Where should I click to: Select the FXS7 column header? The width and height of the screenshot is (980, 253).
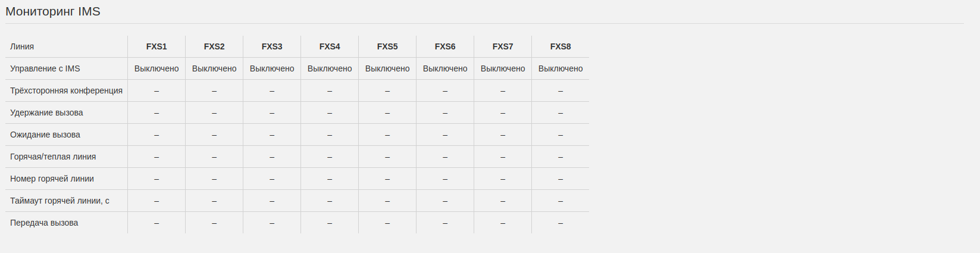[x=503, y=46]
